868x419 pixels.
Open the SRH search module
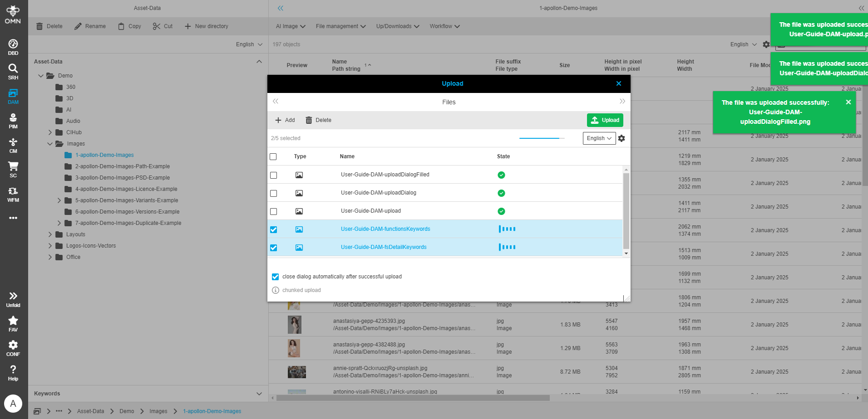click(x=13, y=71)
